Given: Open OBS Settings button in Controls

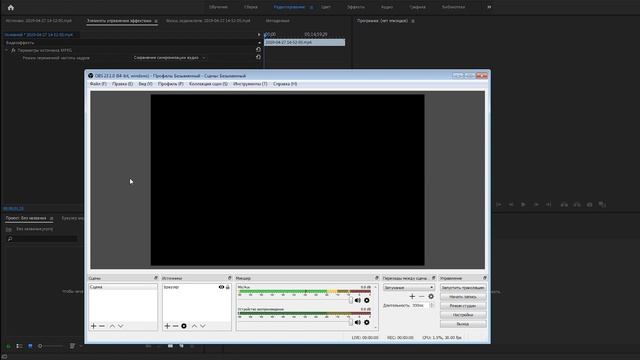Looking at the screenshot, I should (463, 315).
